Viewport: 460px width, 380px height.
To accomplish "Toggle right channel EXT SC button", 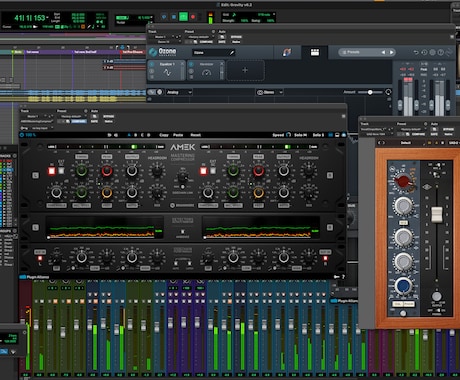I will (x=213, y=171).
